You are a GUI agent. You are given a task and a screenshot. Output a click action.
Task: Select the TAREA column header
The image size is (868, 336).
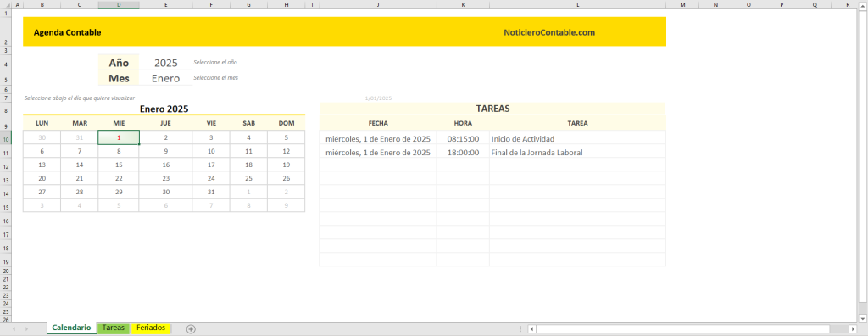[577, 123]
